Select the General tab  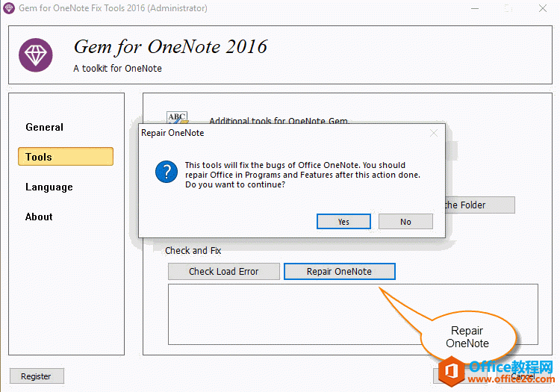[x=44, y=127]
